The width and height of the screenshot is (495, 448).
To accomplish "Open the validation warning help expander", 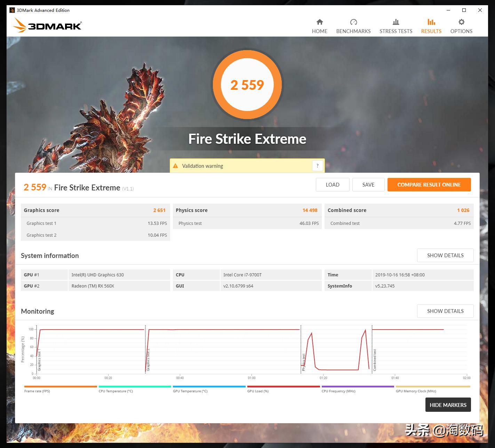I will [x=317, y=166].
